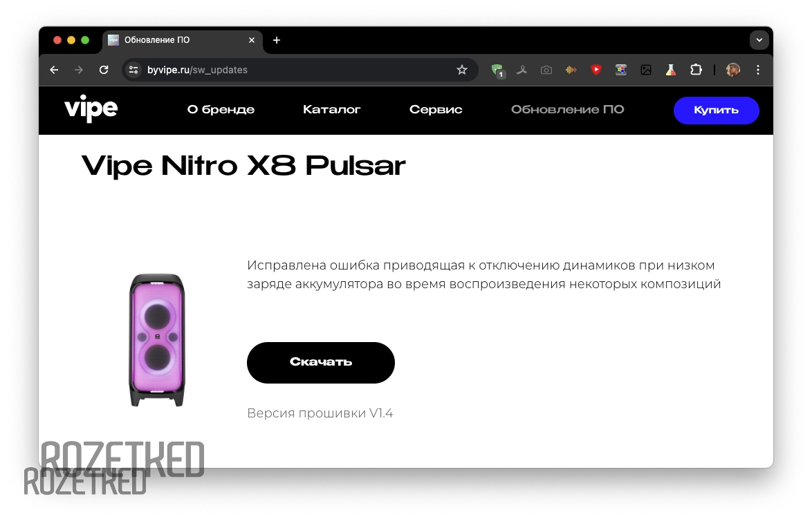Open site information controls in address bar
Image resolution: width=812 pixels, height=519 pixels.
(x=133, y=70)
